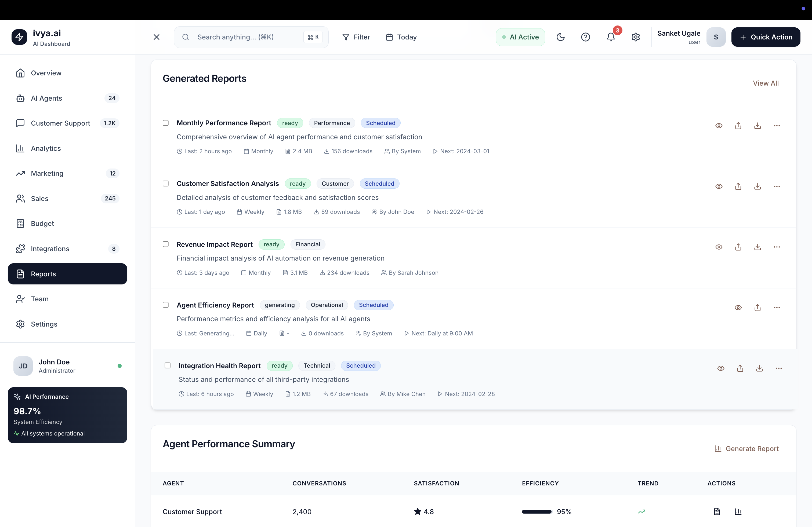Close the sidebar with X icon
Screen dimensions: 812x527
point(157,37)
